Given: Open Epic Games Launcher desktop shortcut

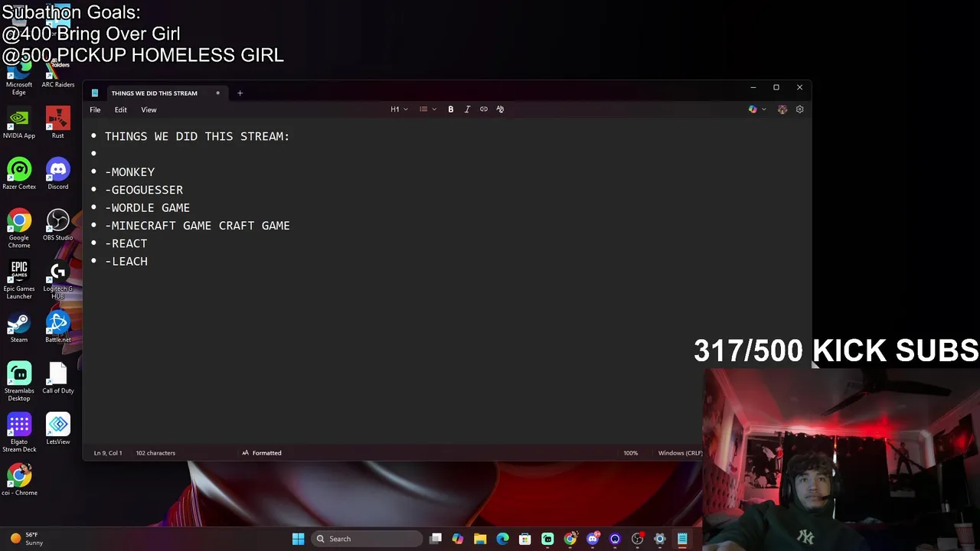Looking at the screenshot, I should (x=19, y=280).
